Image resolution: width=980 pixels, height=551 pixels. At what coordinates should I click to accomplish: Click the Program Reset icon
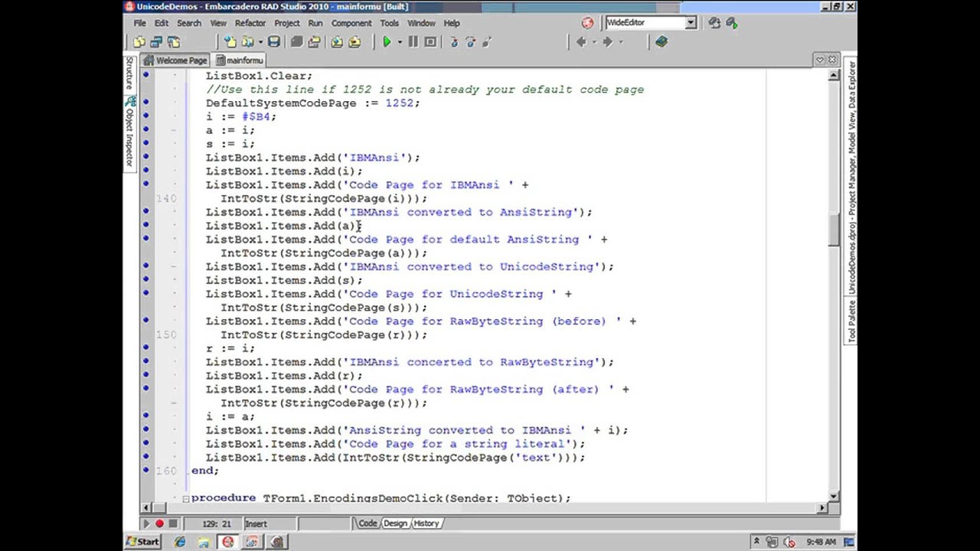(430, 42)
